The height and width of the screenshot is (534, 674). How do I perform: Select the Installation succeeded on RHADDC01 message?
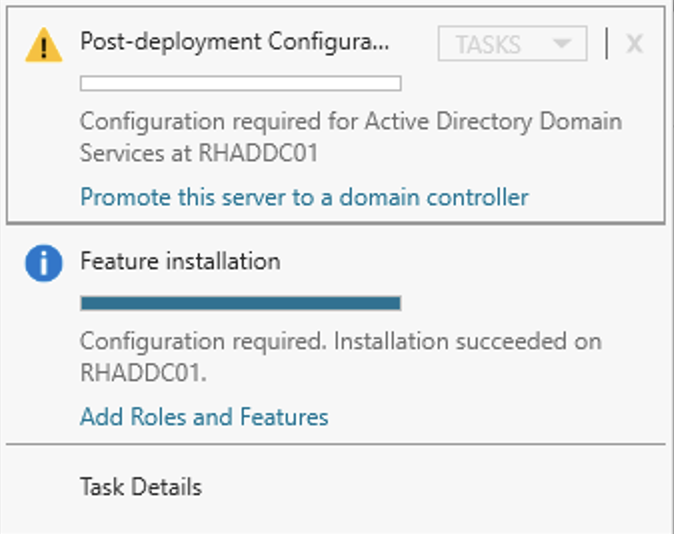[x=340, y=356]
